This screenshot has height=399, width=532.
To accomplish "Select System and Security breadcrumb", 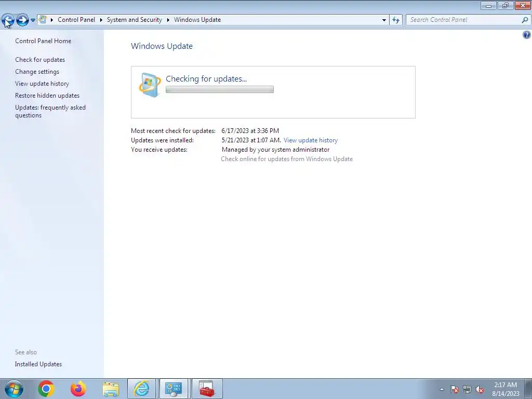I will pyautogui.click(x=135, y=20).
